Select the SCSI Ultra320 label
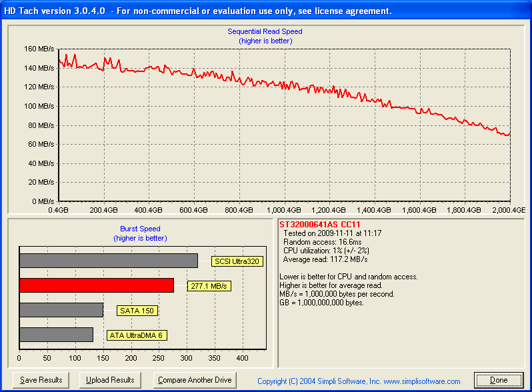Viewport: 532px width, 392px height. [236, 261]
